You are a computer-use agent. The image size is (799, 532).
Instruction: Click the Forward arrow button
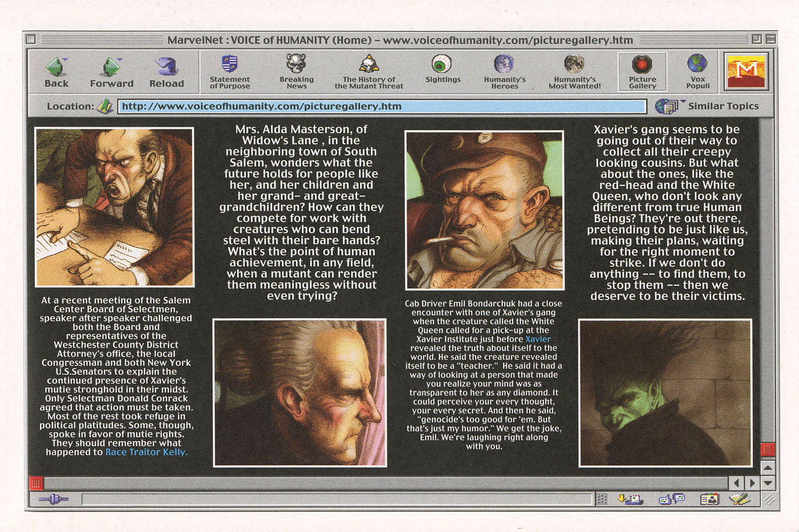(x=112, y=72)
